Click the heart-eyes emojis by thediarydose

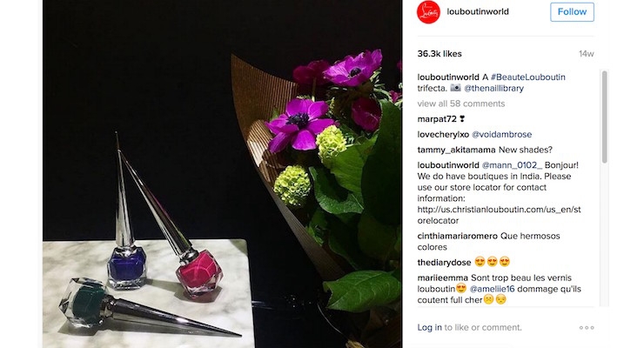pos(492,262)
